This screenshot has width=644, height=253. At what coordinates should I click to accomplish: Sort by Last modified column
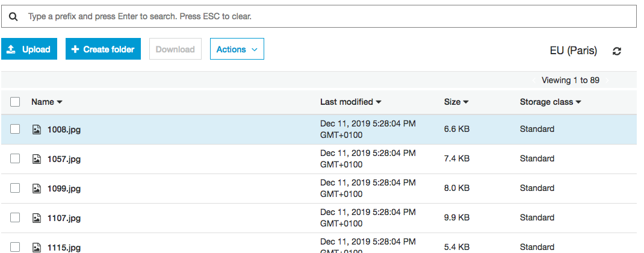click(350, 102)
